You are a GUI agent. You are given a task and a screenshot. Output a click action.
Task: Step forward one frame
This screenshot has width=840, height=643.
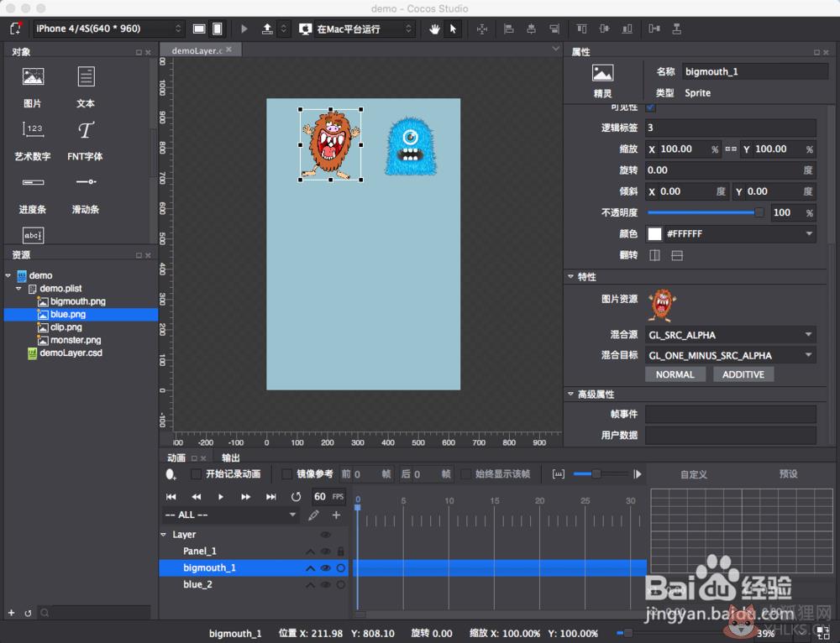point(246,497)
